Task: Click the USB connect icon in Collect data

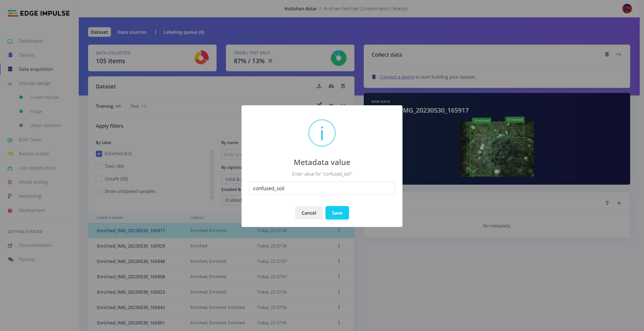Action: pyautogui.click(x=619, y=54)
